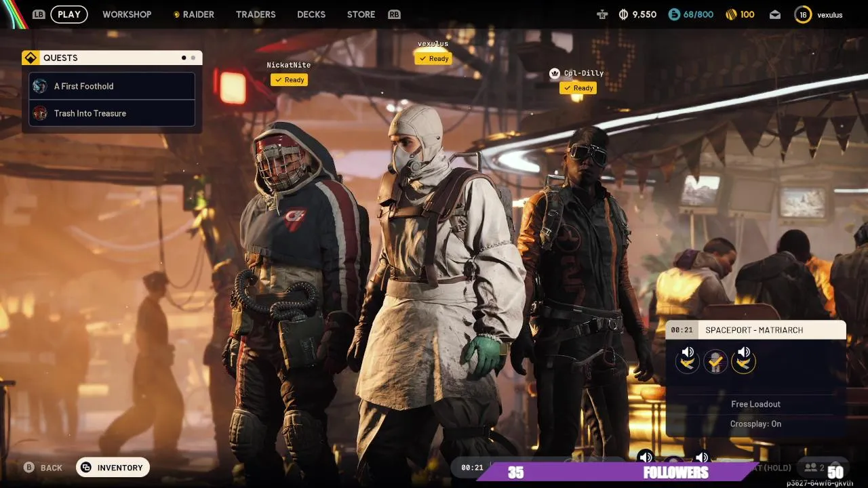Viewport: 868px width, 488px height.
Task: Go BACK to previous screen
Action: (x=43, y=468)
